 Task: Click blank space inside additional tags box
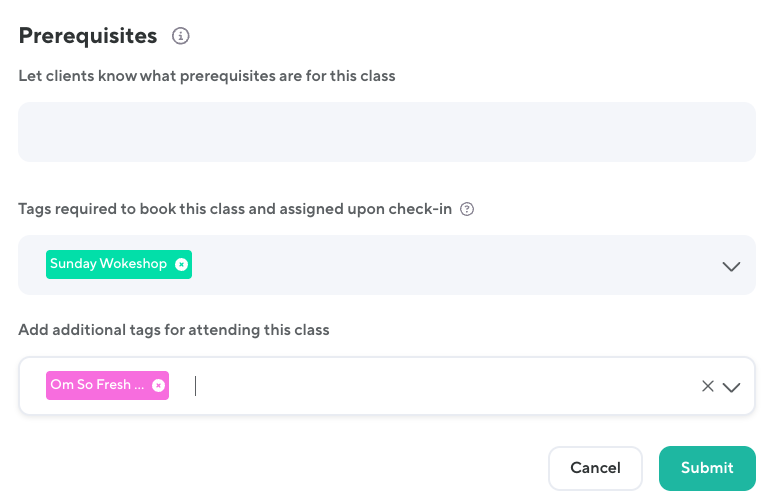[450, 386]
